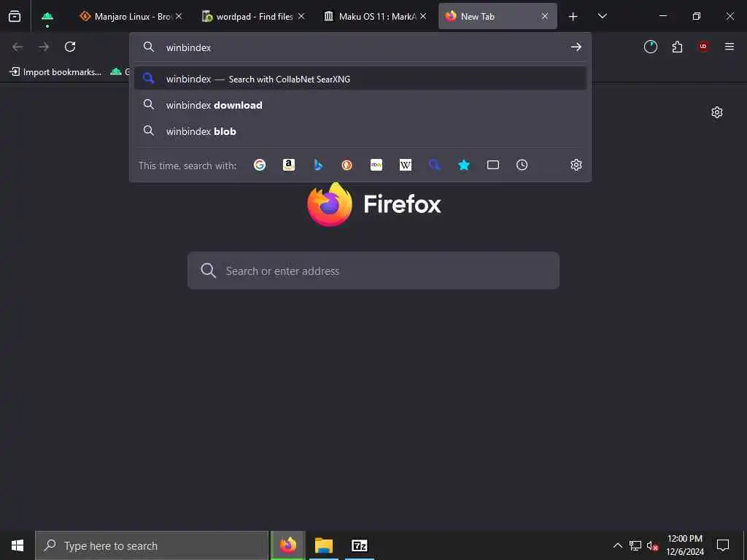Search this time with DuckDuckGo
Viewport: 747px width, 560px height.
tap(347, 165)
